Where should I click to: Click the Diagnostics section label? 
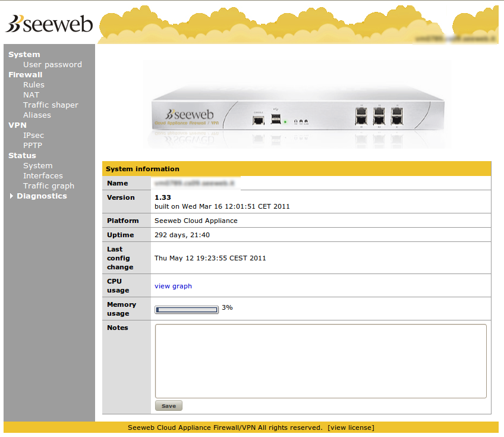point(42,196)
